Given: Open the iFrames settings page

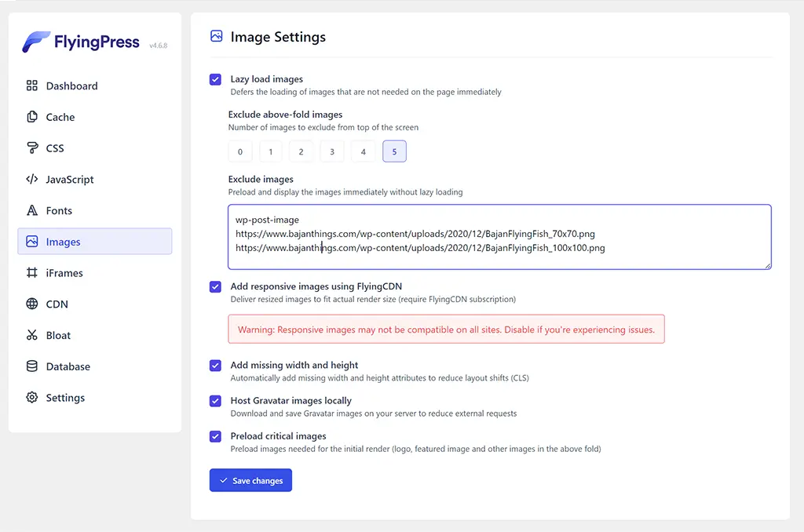Looking at the screenshot, I should tap(95, 272).
